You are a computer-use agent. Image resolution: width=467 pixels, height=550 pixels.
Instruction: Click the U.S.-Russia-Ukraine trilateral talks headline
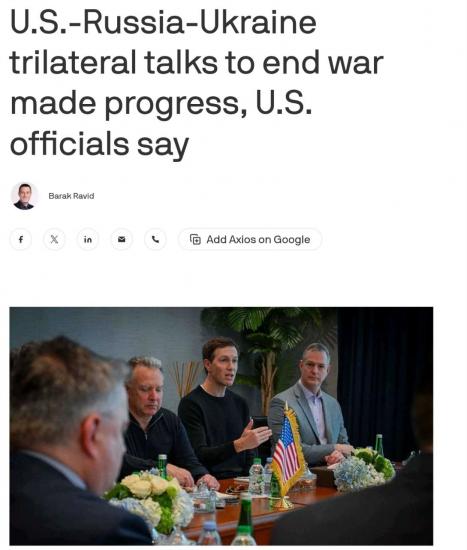[196, 83]
